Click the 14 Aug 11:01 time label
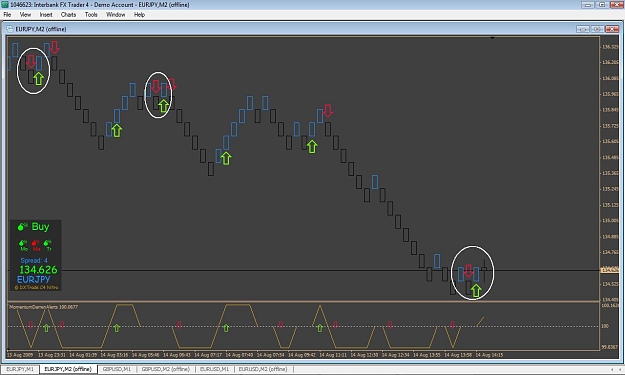 [x=333, y=355]
